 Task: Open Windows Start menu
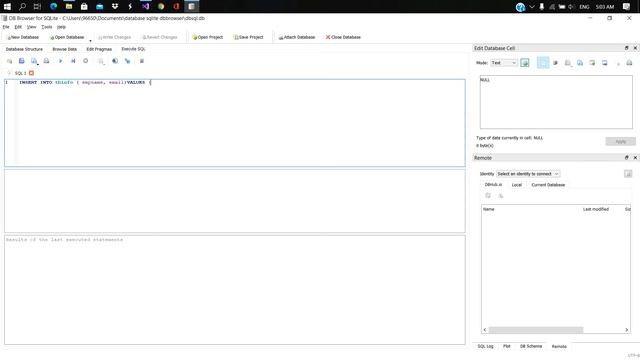[7, 7]
